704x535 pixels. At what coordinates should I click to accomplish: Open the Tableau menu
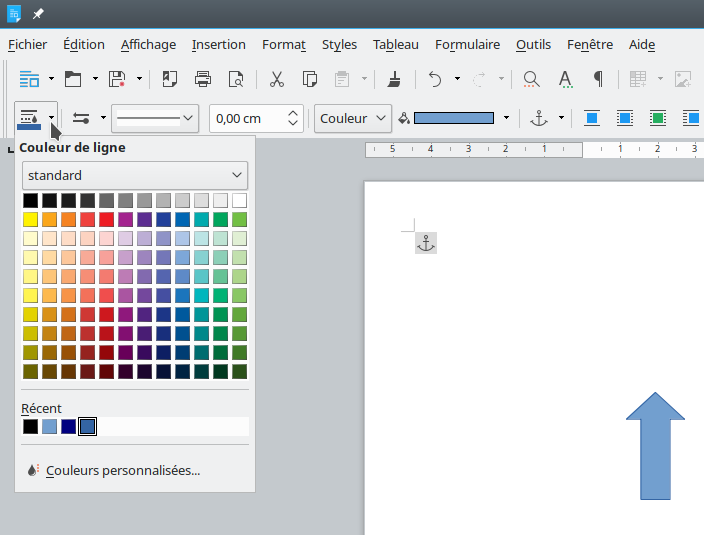tap(396, 44)
